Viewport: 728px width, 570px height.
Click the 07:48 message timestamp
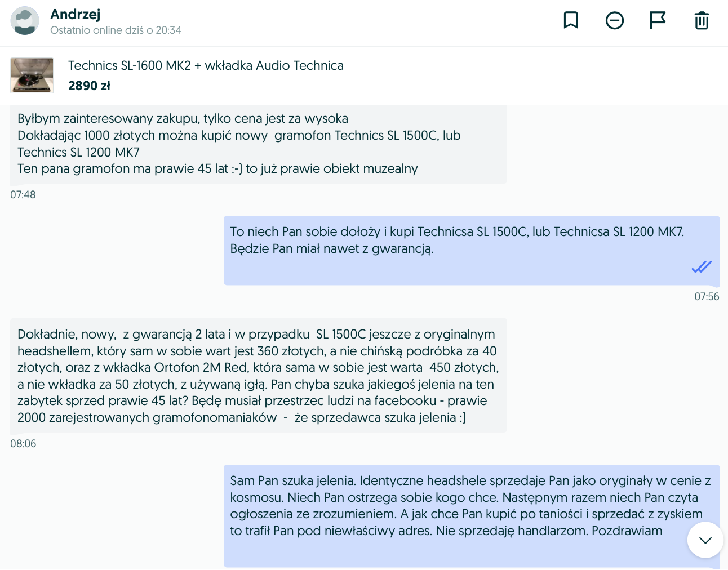pyautogui.click(x=23, y=195)
